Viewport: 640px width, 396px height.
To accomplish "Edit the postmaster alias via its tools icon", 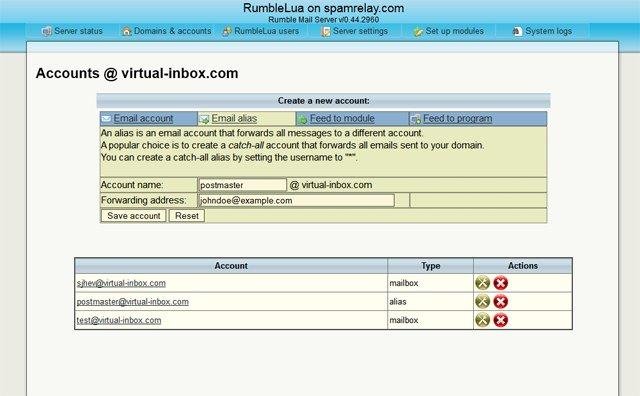I will click(x=482, y=302).
